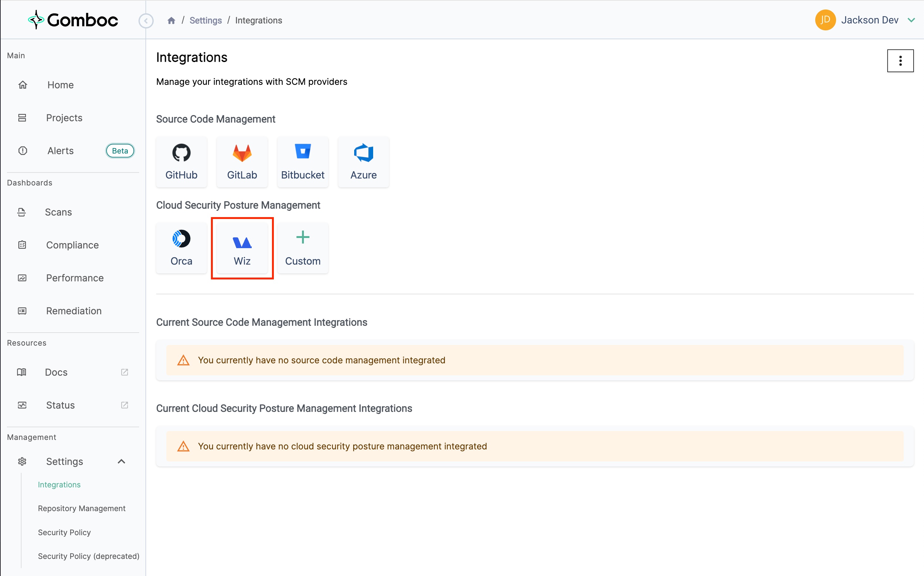This screenshot has height=576, width=924.
Task: Click the no source code management warning
Action: pyautogui.click(x=535, y=360)
